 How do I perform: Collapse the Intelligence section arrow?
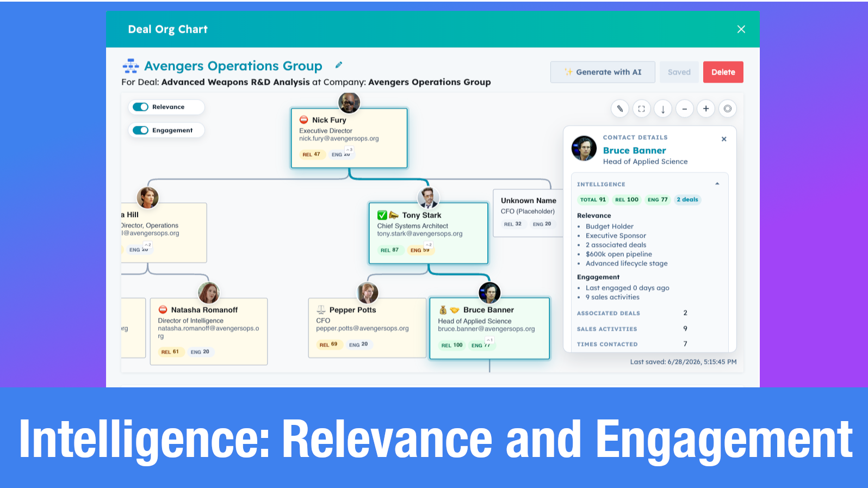click(x=717, y=184)
